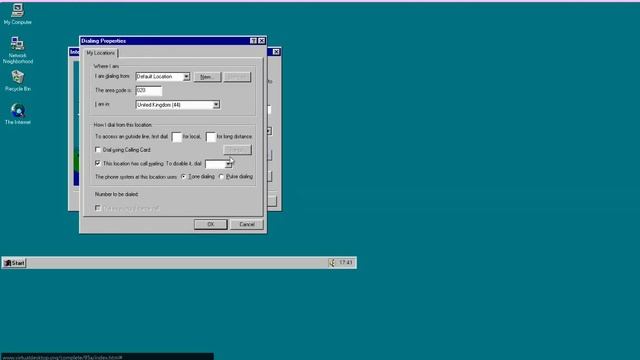
Task: Click Cancel in Dialing Properties
Action: point(247,224)
